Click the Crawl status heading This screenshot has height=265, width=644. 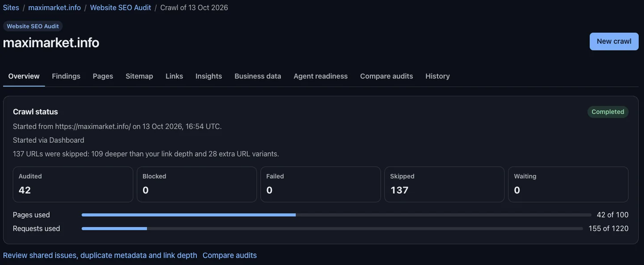(x=35, y=112)
